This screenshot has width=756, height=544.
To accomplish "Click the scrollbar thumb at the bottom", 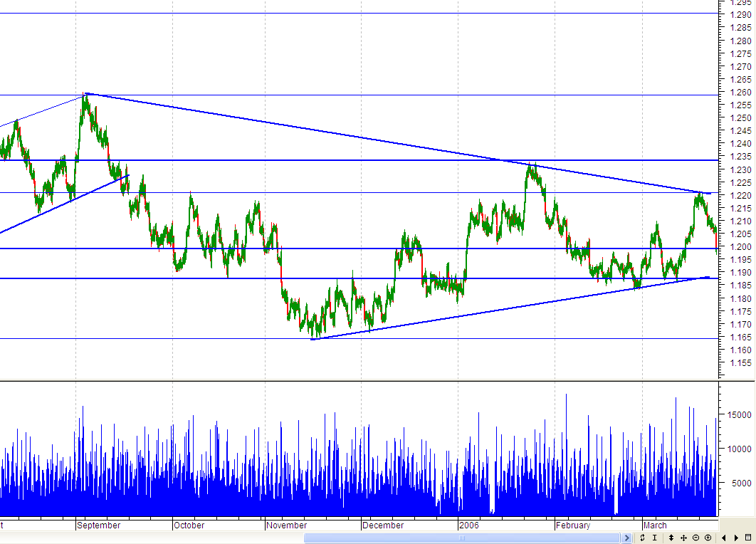I will pos(463,538).
